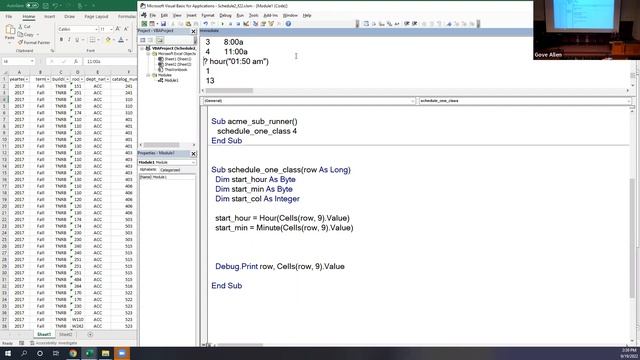Click the Cut command in Excel ribbon
Image resolution: width=640 pixels, height=360 pixels.
click(x=24, y=27)
